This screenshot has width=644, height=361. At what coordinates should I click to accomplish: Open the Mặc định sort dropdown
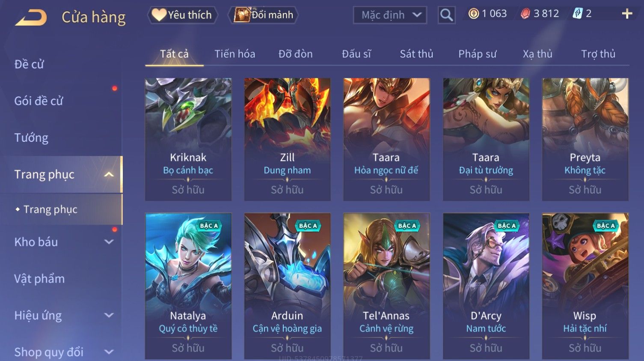pos(390,15)
